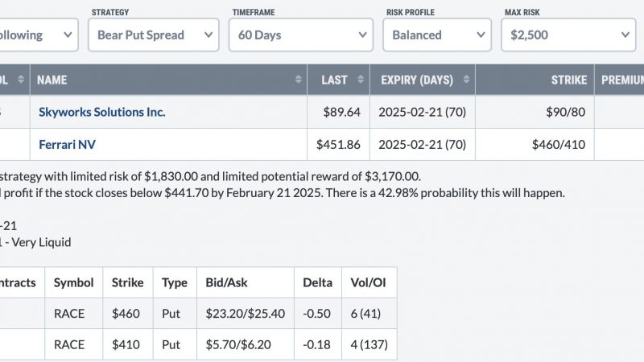Screen dimensions: 644x362
Task: Open the Timeframe dropdown showing 60 Days
Action: point(301,35)
